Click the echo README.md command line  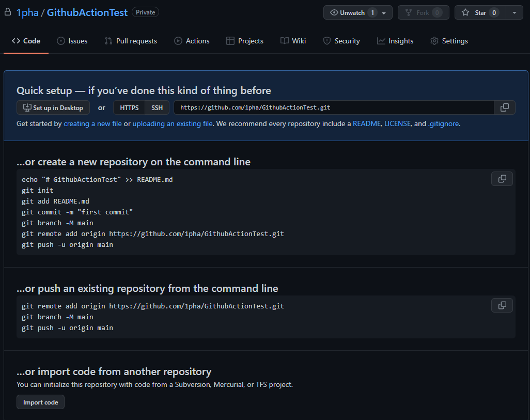point(97,180)
